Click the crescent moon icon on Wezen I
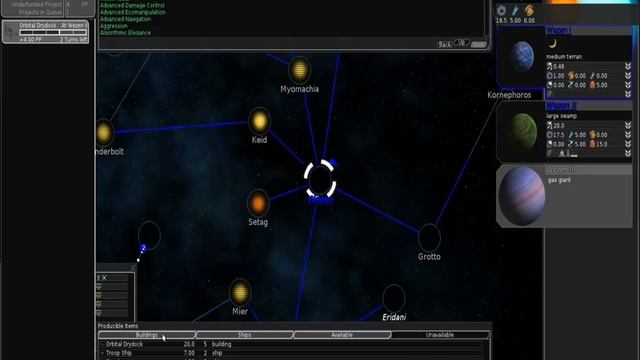Viewport: 640px width, 360px height. [x=553, y=43]
